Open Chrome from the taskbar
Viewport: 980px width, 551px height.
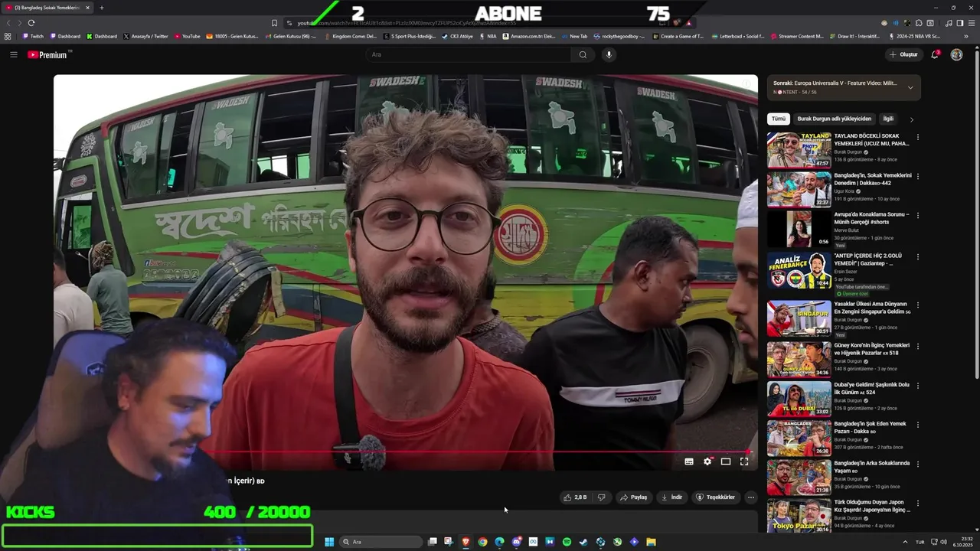tap(482, 542)
